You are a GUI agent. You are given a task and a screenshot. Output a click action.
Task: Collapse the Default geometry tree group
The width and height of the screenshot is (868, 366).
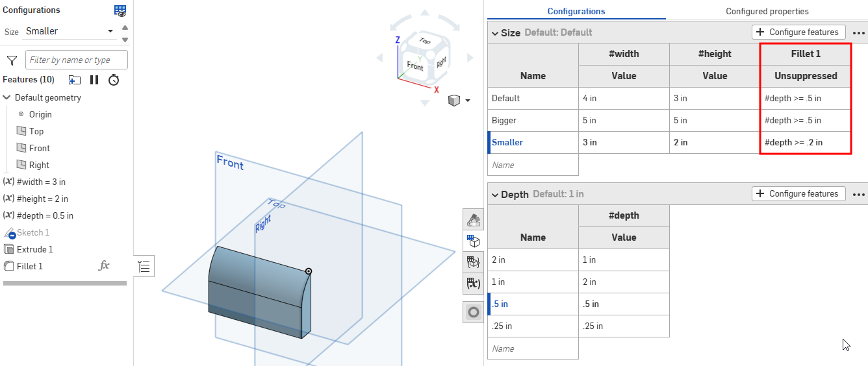[7, 97]
